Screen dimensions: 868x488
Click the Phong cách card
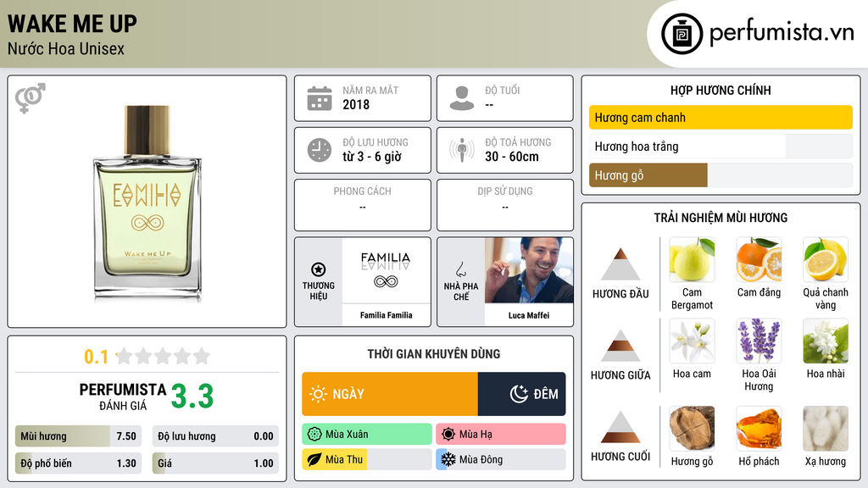tap(363, 205)
